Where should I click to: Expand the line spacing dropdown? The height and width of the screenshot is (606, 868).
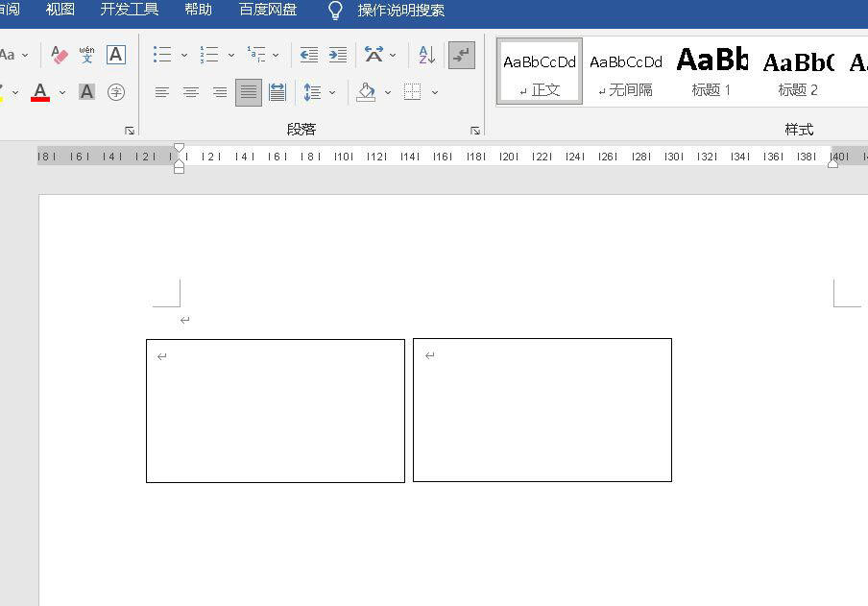(332, 92)
